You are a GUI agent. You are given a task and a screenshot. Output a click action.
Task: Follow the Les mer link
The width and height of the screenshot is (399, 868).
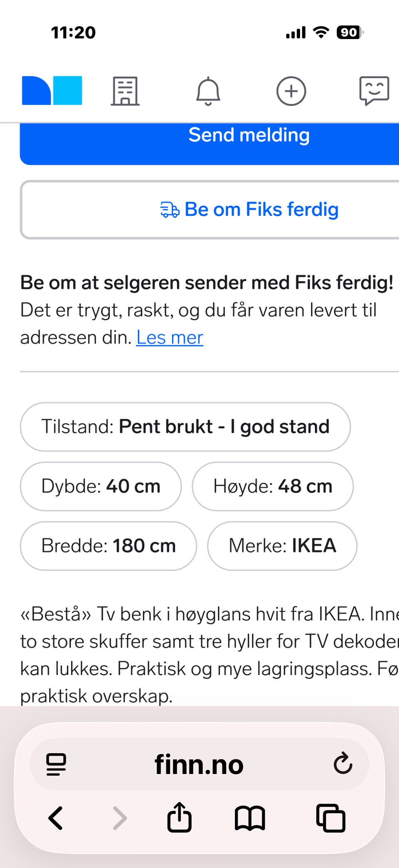click(170, 337)
